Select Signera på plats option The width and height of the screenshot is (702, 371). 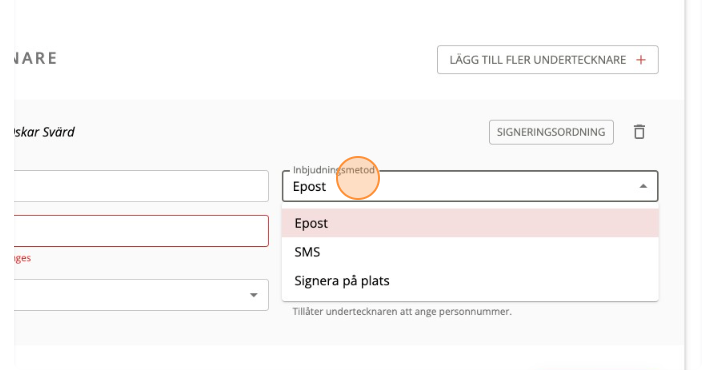coord(470,281)
